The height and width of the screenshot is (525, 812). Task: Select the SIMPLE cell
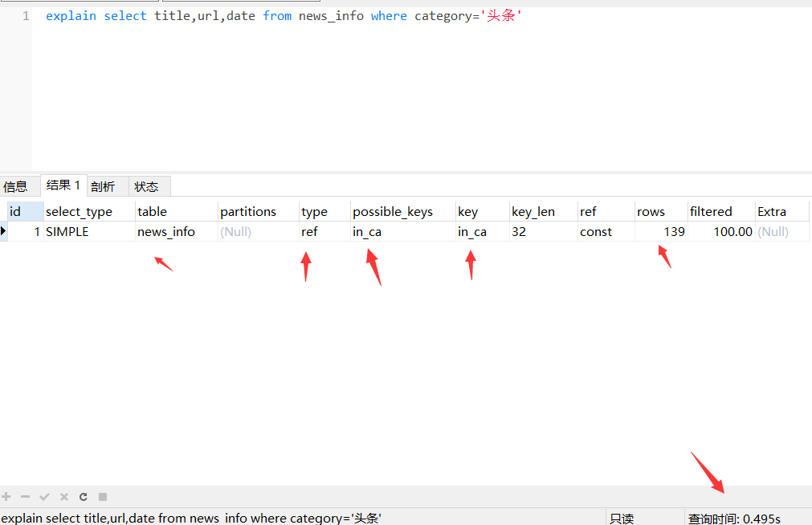tap(89, 231)
